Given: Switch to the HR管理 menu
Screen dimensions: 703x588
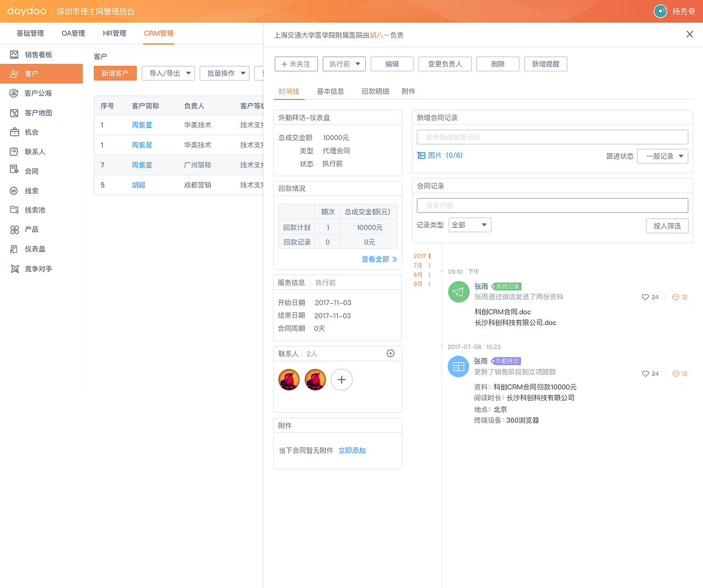Looking at the screenshot, I should coord(114,33).
